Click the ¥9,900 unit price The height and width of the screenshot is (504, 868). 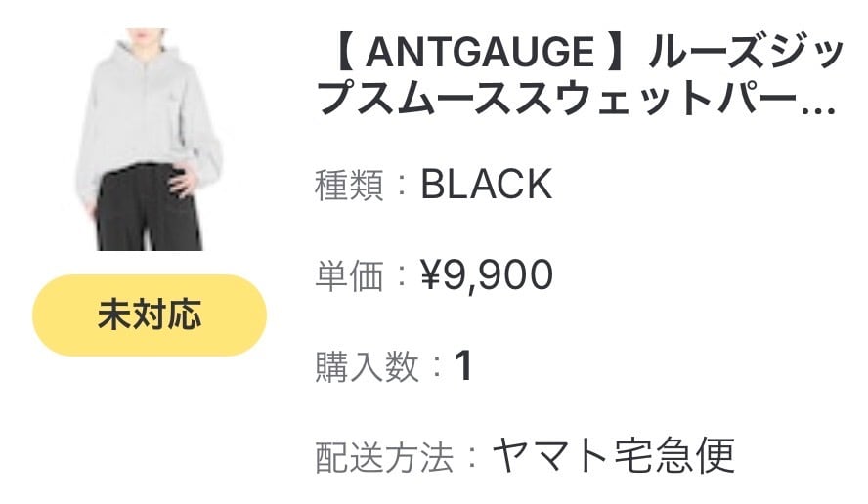486,276
